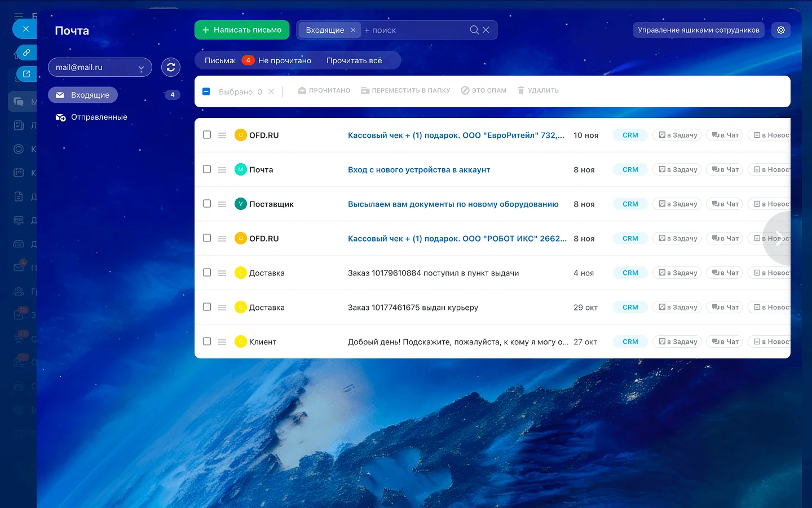Click CRM for the Поставщик email
This screenshot has width=812, height=508.
tap(630, 204)
